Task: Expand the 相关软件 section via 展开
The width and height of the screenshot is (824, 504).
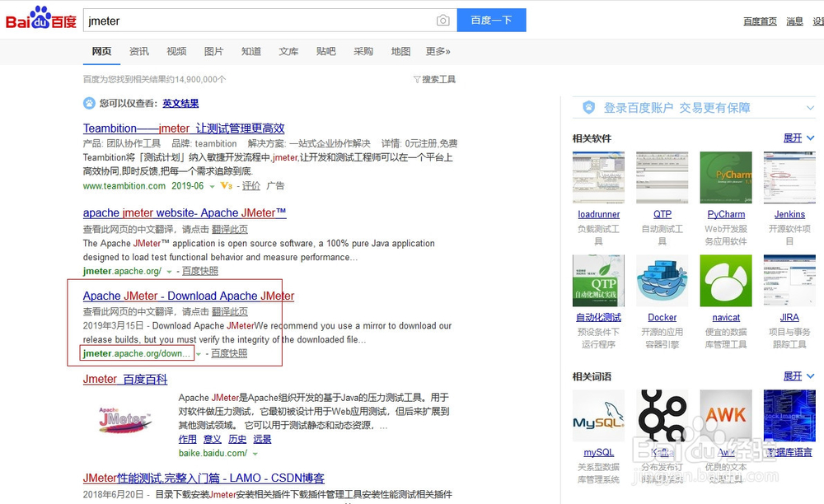Action: [x=798, y=138]
